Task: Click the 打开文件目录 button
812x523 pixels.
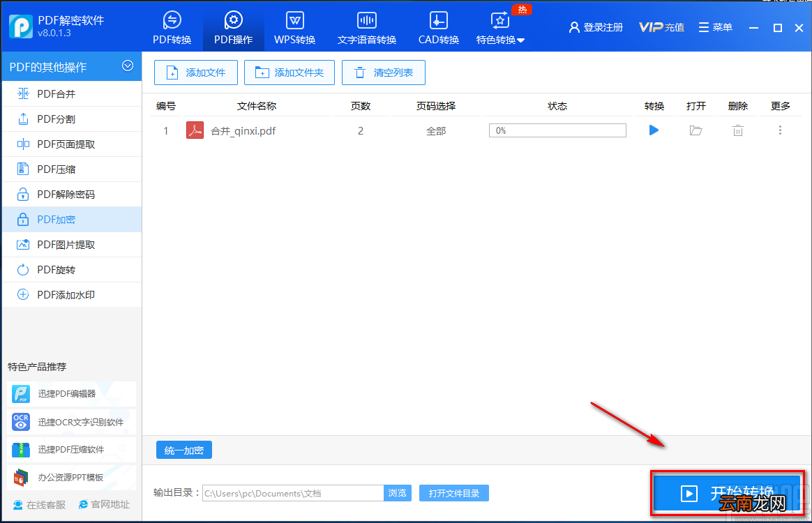Action: pyautogui.click(x=454, y=493)
